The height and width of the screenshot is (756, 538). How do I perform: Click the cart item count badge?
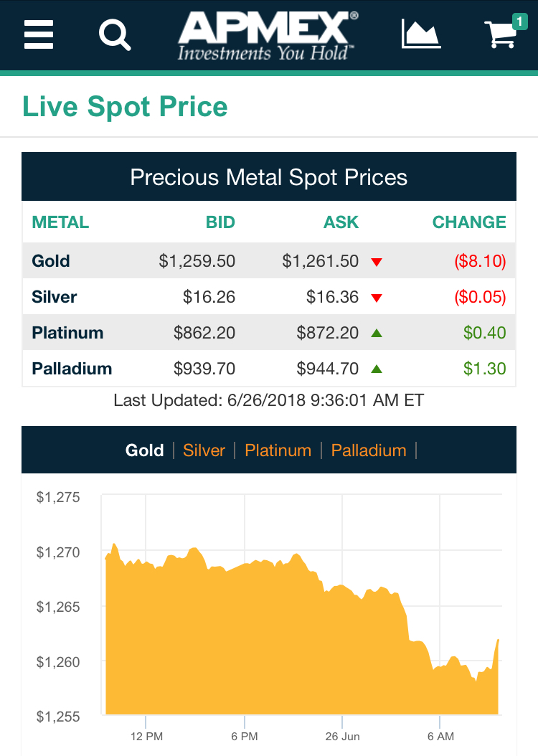[x=519, y=22]
